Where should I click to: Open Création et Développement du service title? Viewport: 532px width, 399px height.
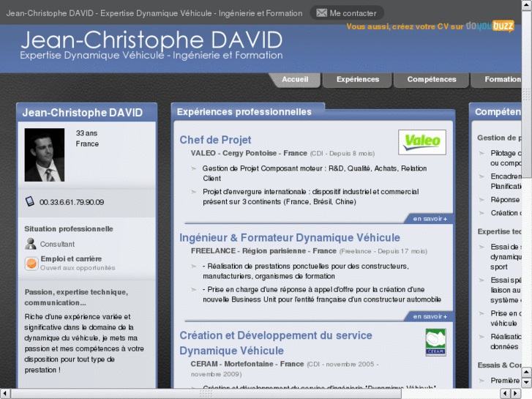[x=276, y=343]
